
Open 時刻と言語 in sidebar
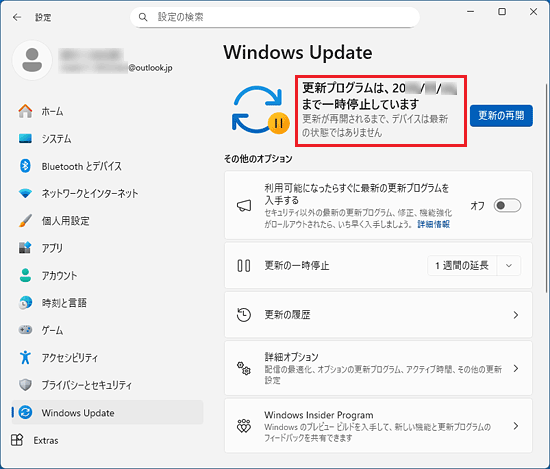pos(107,303)
